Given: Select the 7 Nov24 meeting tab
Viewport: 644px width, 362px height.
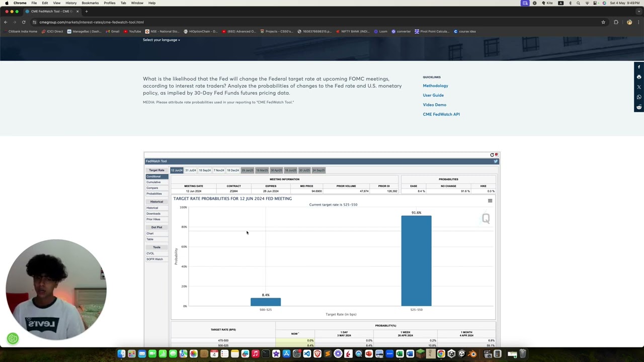Looking at the screenshot, I should pyautogui.click(x=219, y=170).
